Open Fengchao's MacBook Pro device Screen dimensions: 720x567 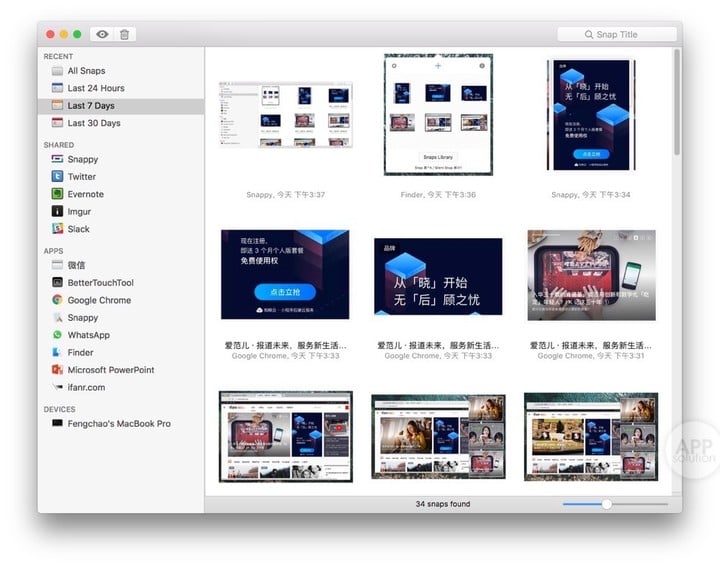point(121,423)
